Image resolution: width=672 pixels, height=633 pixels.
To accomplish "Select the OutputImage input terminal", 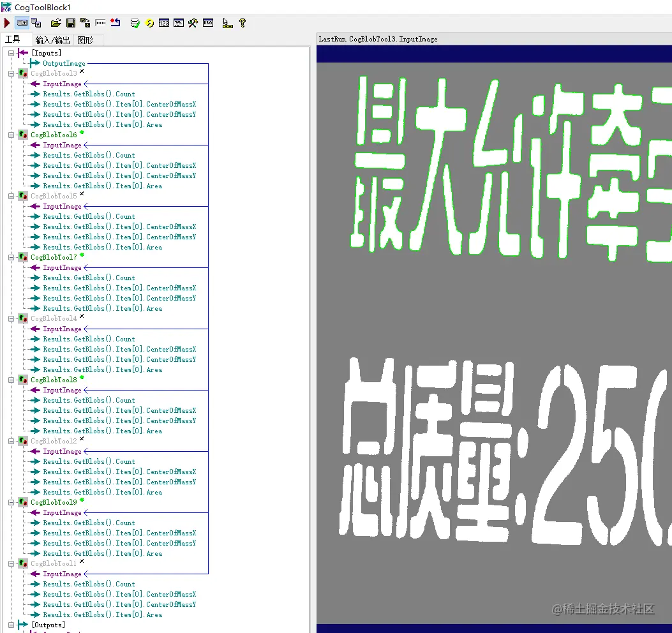I will (64, 63).
